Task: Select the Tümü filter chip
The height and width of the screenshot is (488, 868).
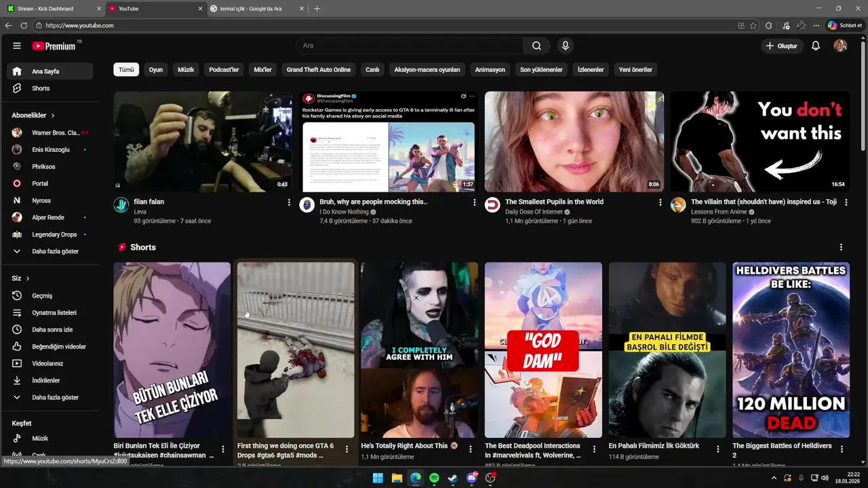Action: point(126,70)
